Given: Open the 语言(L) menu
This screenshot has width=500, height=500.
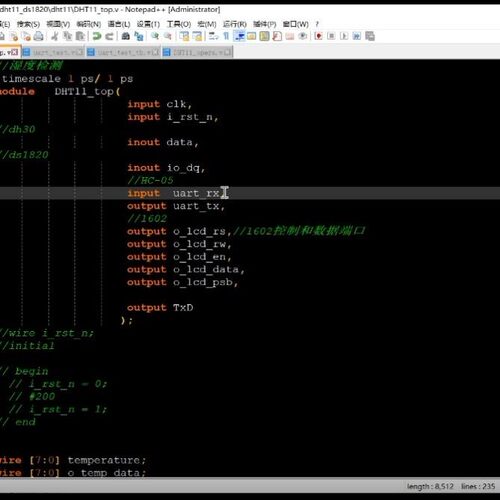Looking at the screenshot, I should [x=119, y=24].
